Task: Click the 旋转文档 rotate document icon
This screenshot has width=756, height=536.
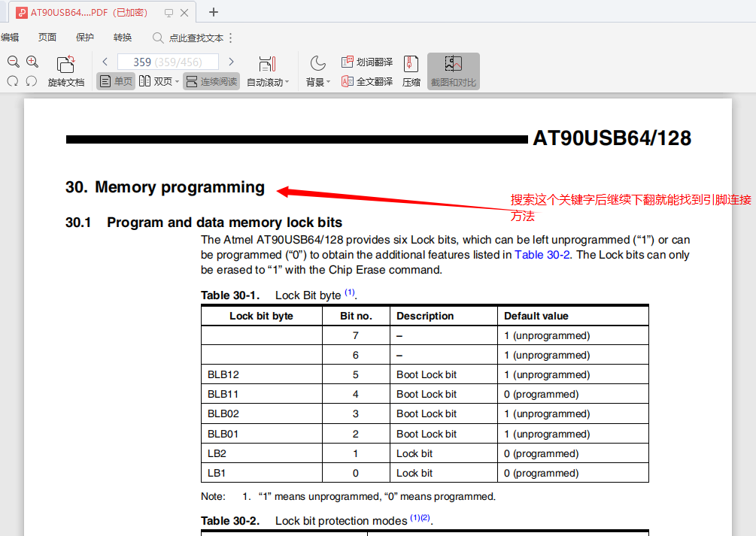Action: coord(66,64)
